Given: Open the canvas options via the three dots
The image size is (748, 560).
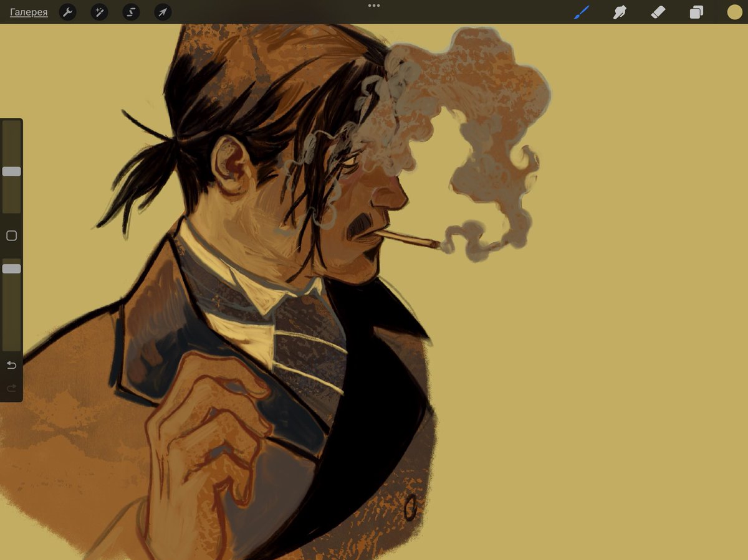Looking at the screenshot, I should pos(374,6).
